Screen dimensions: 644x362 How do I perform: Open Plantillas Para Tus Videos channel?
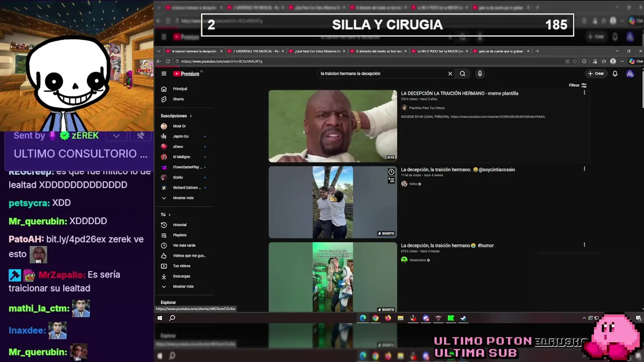point(427,108)
